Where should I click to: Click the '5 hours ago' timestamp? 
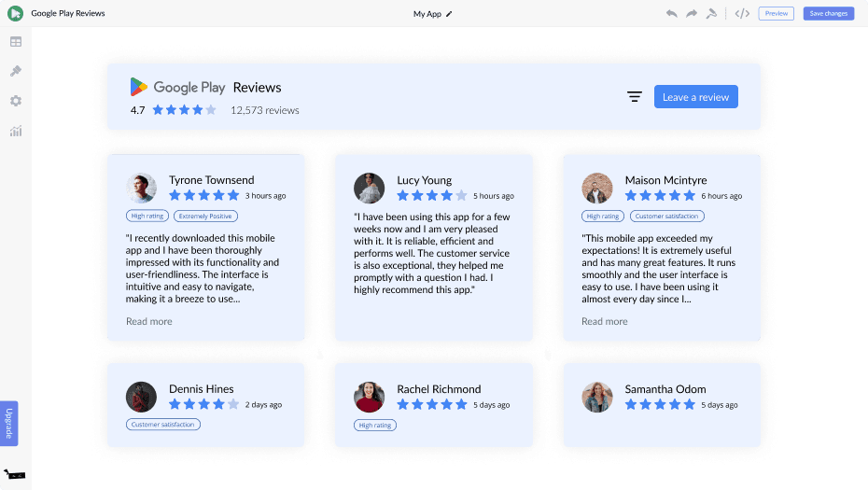[x=494, y=195]
